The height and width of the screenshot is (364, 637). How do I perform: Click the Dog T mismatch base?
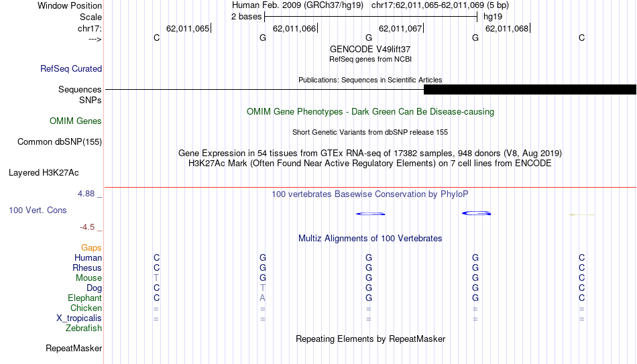[263, 288]
